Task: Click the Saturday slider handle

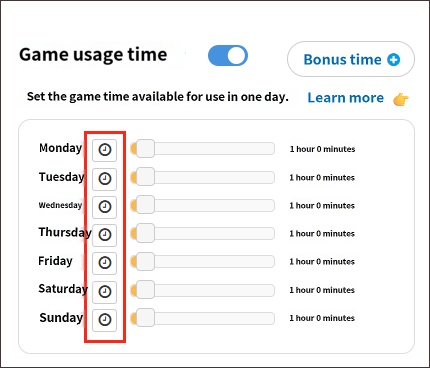Action: click(145, 290)
